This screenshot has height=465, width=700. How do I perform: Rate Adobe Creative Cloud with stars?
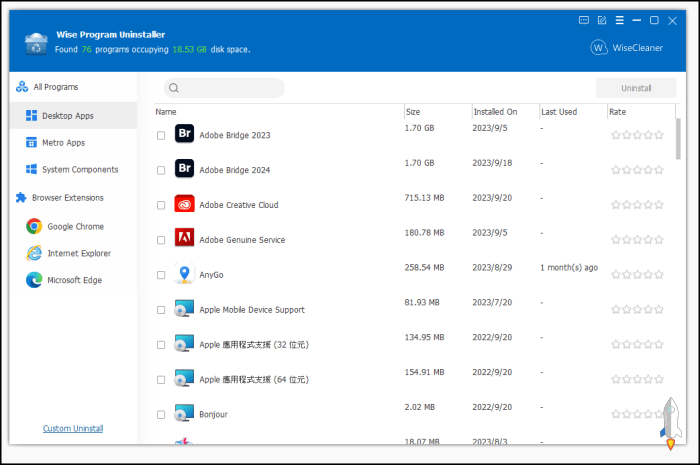[637, 205]
